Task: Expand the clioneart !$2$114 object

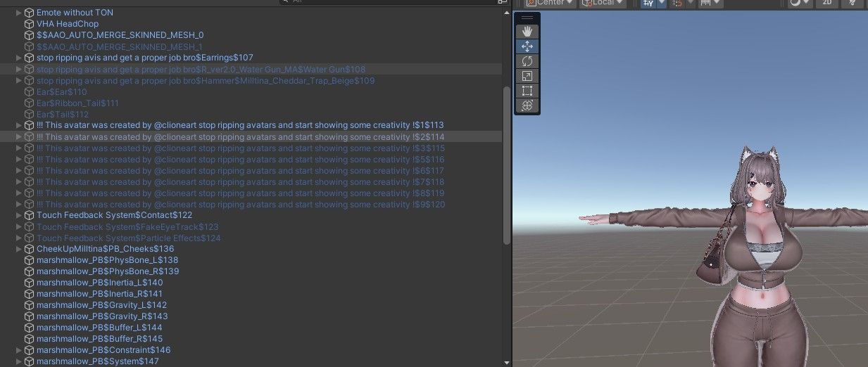Action: (x=19, y=137)
